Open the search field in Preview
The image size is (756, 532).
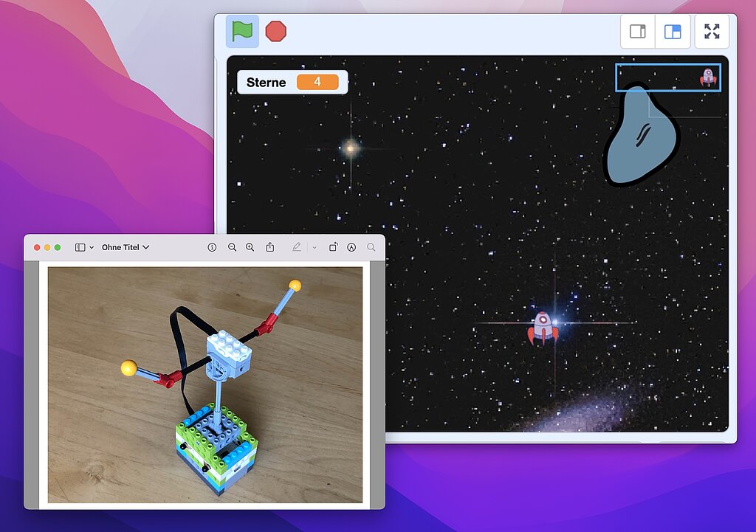(x=371, y=247)
